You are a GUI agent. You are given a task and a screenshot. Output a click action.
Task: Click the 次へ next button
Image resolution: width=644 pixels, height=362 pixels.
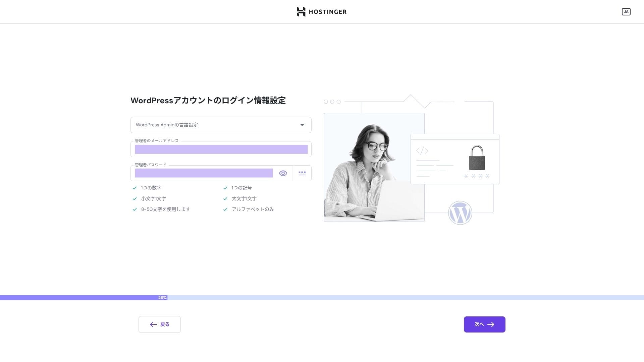tap(484, 324)
